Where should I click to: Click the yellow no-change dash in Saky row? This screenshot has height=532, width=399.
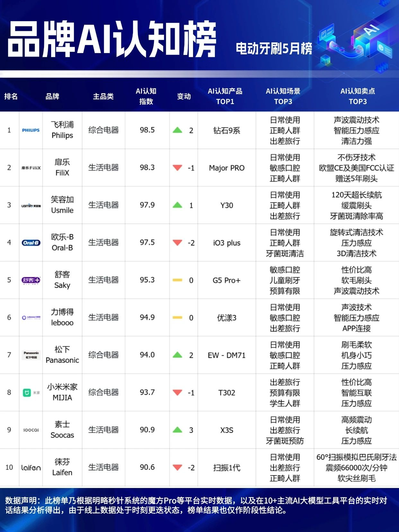click(177, 280)
